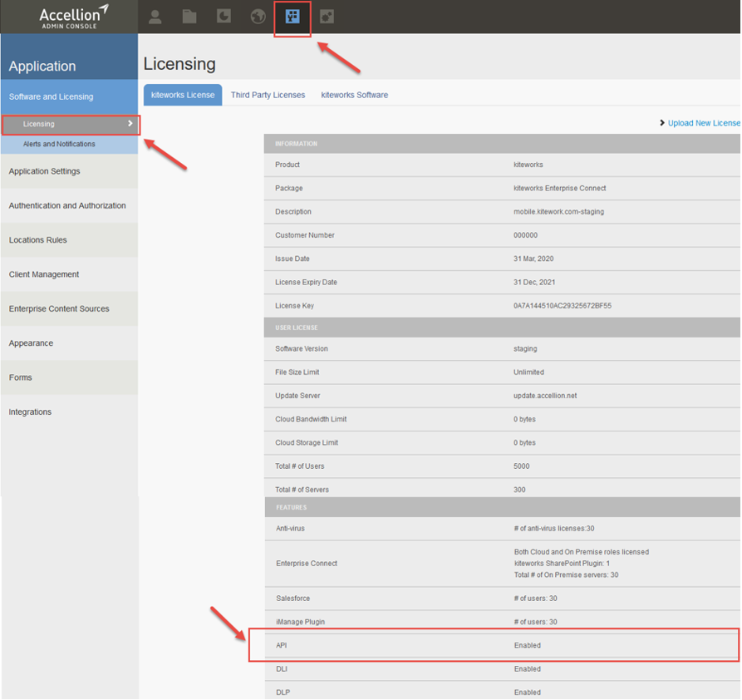Click the arrow beside Upload New License

[x=662, y=123]
